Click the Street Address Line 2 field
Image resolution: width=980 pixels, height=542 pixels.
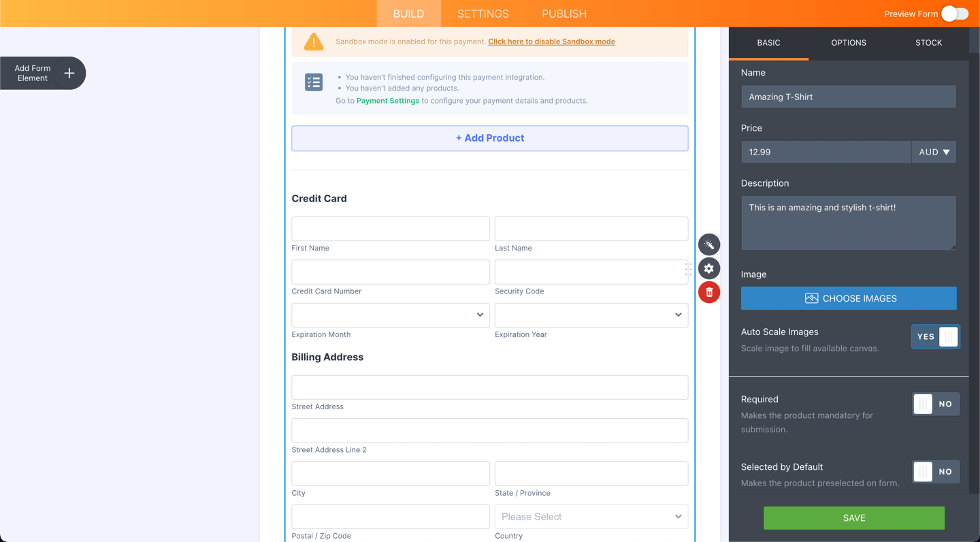click(x=490, y=430)
